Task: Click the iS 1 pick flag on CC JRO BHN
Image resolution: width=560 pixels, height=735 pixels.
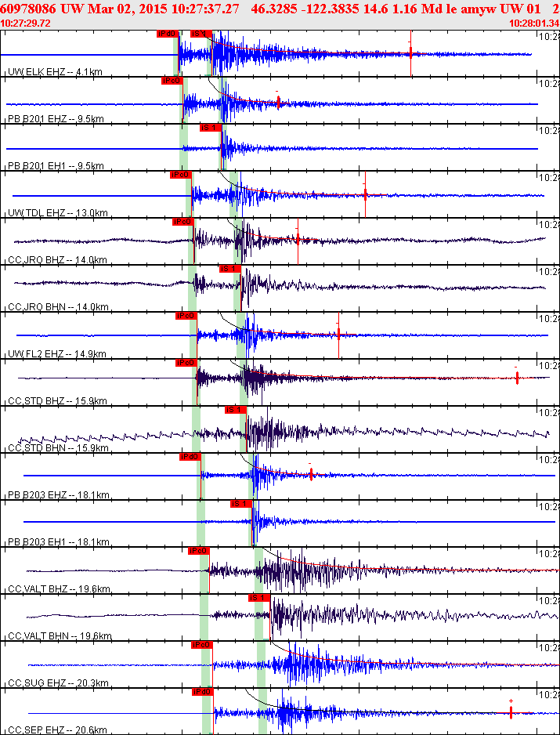Action: tap(230, 269)
